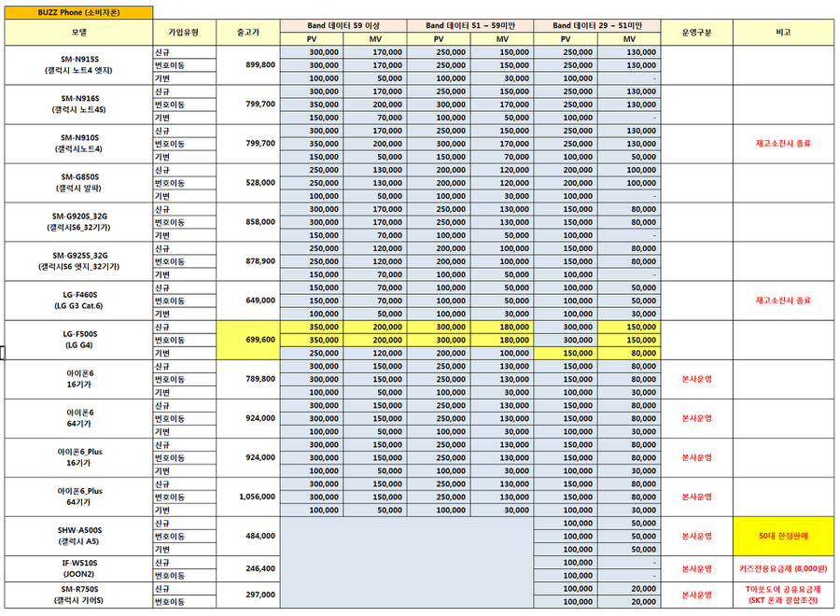Select the 799,700 price for SM-N910S
Image resolution: width=840 pixels, height=616 pixels.
click(248, 144)
